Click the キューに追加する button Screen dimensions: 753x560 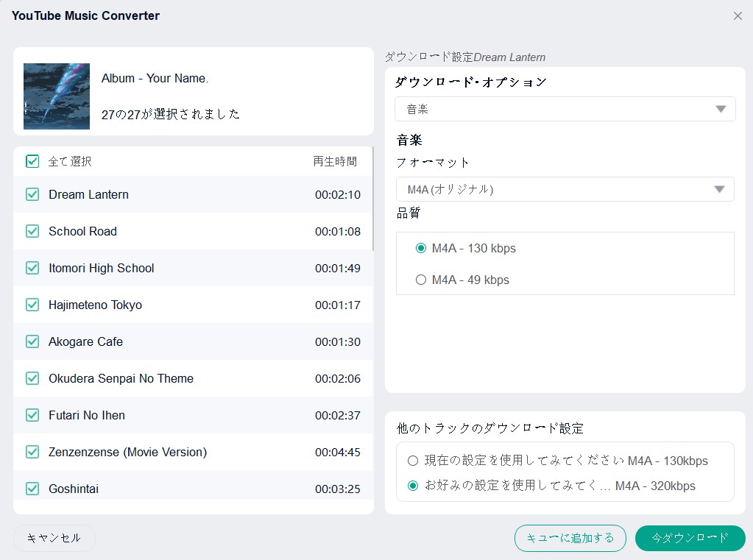tap(570, 538)
